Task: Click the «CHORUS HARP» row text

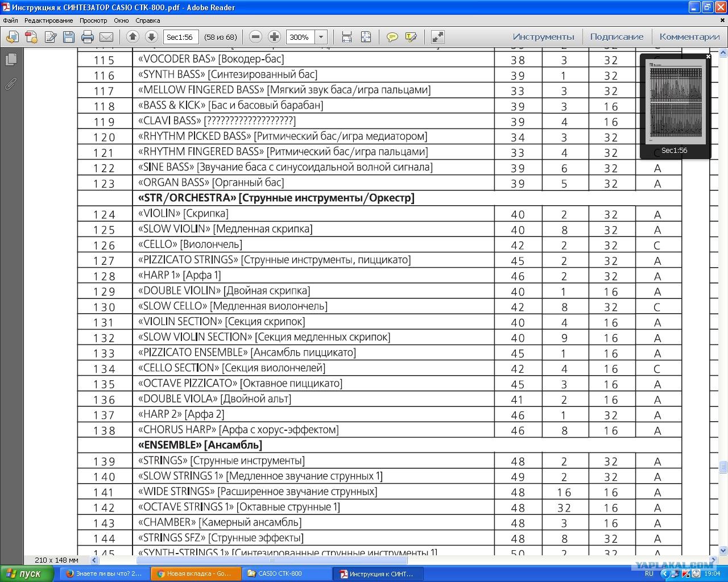Action: pyautogui.click(x=238, y=430)
